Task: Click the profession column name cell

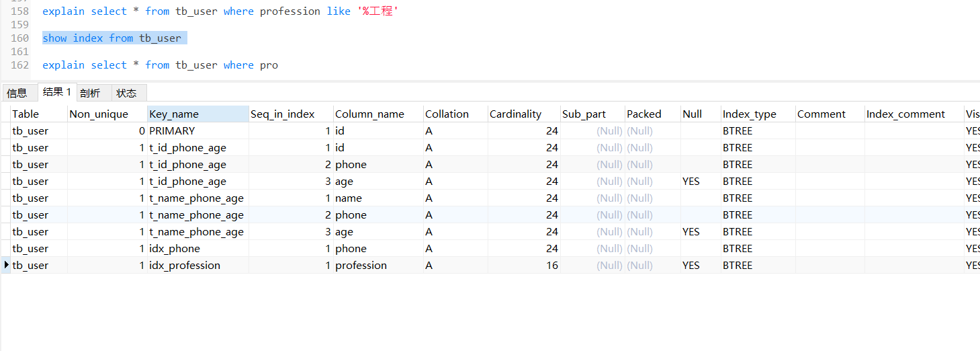Action: pyautogui.click(x=361, y=266)
